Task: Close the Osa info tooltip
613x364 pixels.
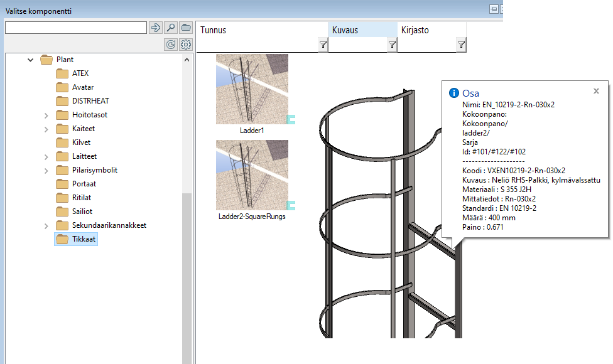Action: point(596,91)
